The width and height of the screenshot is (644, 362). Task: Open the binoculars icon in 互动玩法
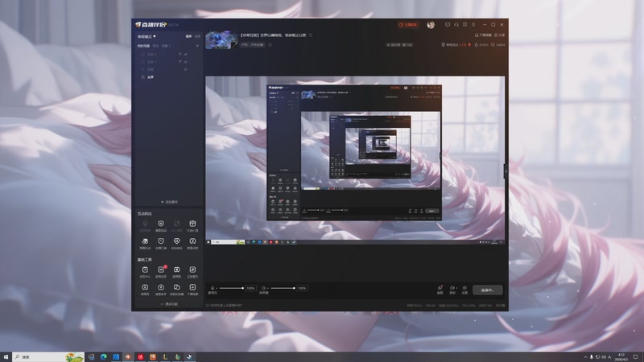tap(145, 241)
